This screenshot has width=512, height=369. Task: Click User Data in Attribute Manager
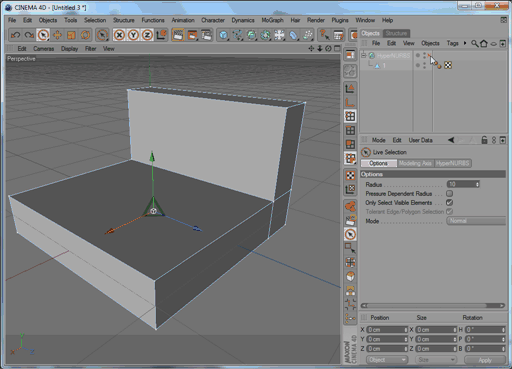pos(420,140)
